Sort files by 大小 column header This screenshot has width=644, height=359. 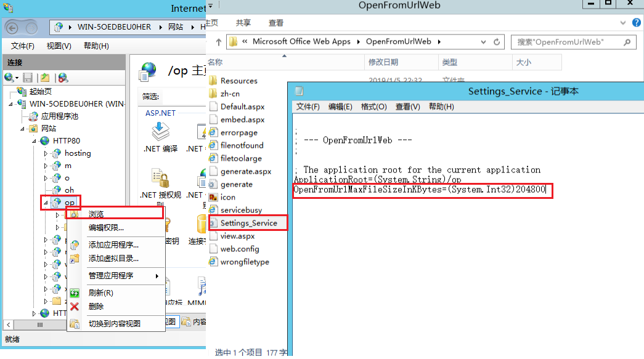pos(537,62)
